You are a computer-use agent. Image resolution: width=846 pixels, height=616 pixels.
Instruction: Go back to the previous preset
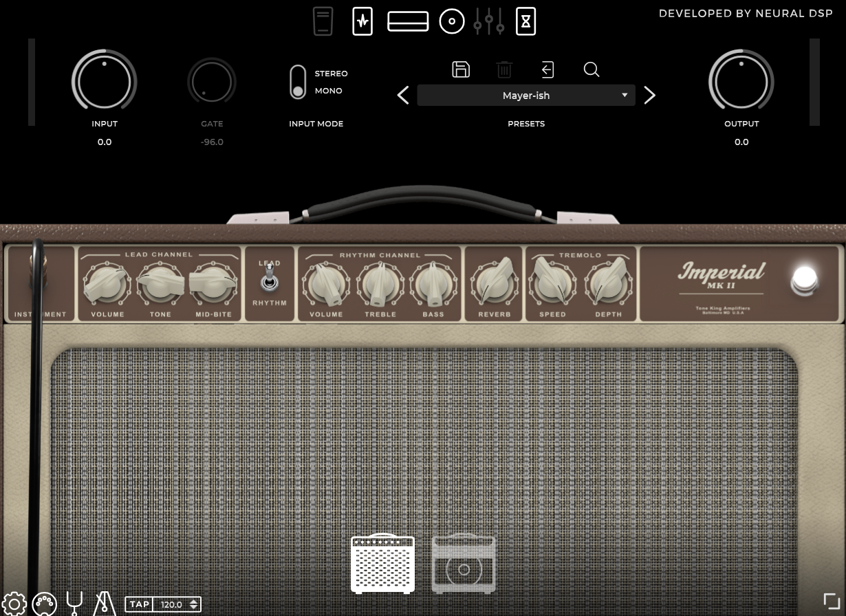[x=403, y=95]
